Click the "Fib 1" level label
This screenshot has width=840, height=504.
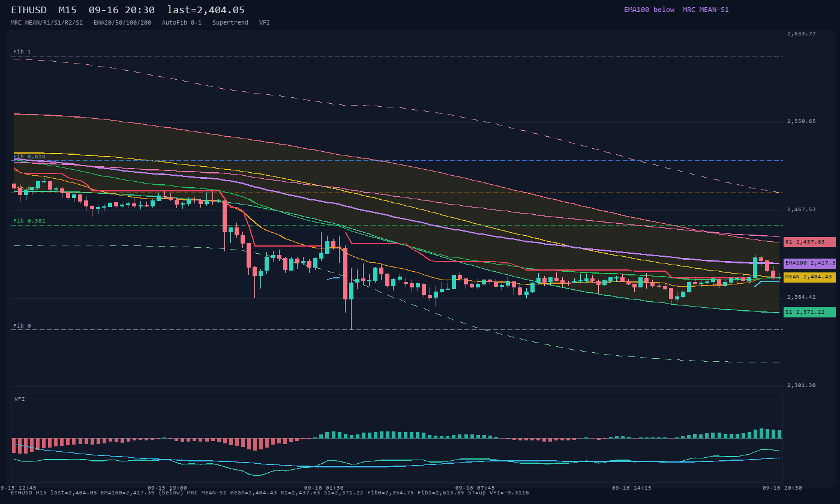(22, 52)
